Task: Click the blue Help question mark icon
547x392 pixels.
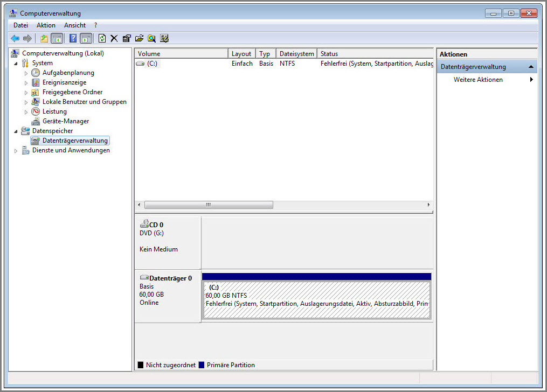Action: [x=73, y=38]
